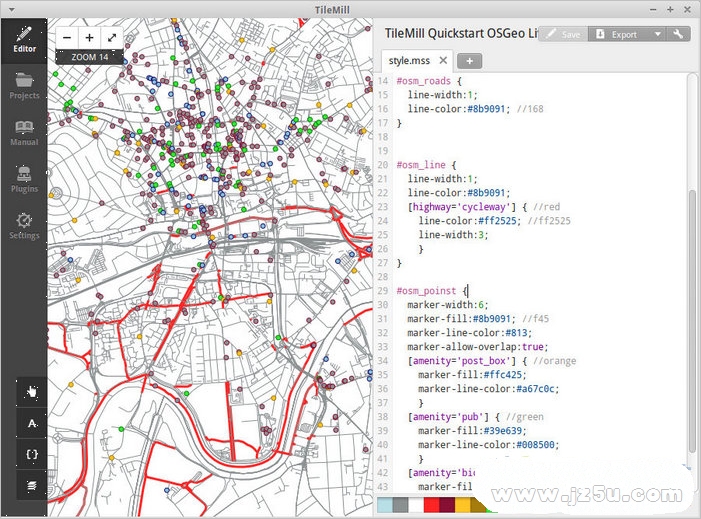Save the project
The width and height of the screenshot is (701, 519).
click(x=563, y=34)
